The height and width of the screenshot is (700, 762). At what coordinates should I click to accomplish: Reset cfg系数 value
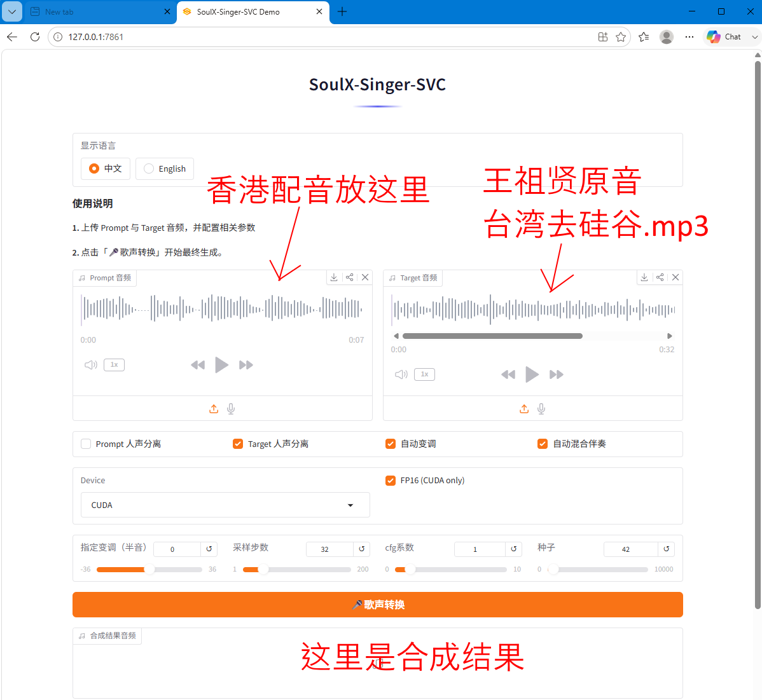[x=514, y=549]
